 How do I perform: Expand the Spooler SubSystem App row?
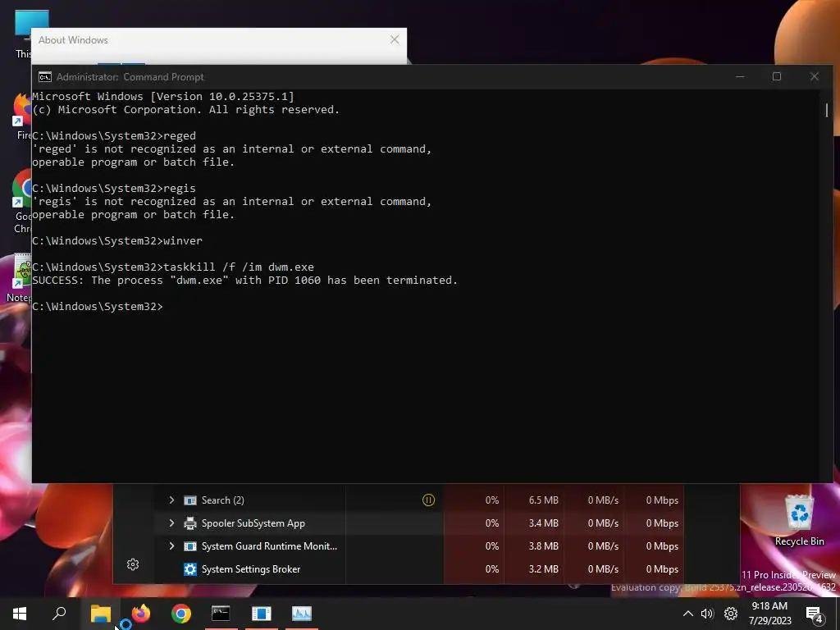[x=171, y=523]
